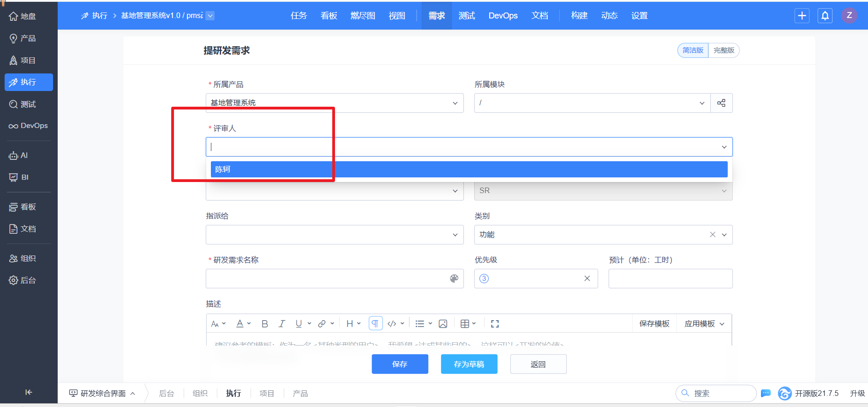Open module tree icon beside 所属模块

(721, 103)
